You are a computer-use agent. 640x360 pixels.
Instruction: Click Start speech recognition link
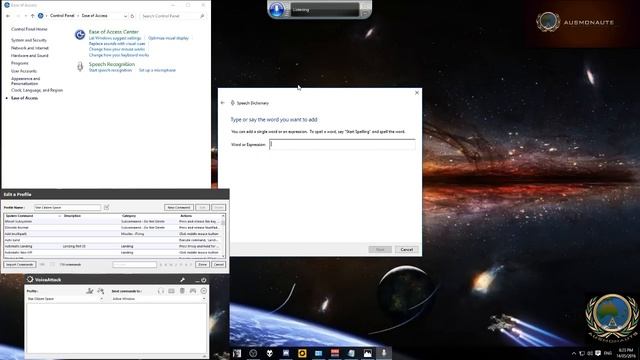pos(110,70)
